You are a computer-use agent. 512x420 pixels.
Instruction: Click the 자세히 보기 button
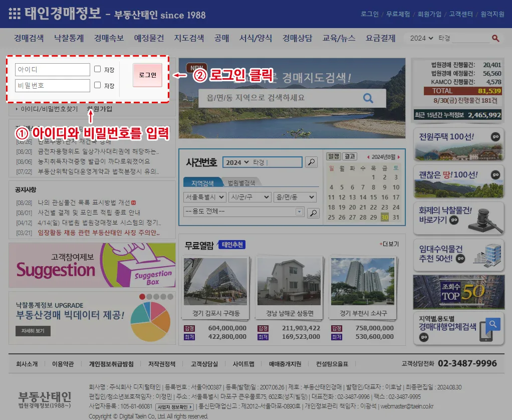pos(33,331)
